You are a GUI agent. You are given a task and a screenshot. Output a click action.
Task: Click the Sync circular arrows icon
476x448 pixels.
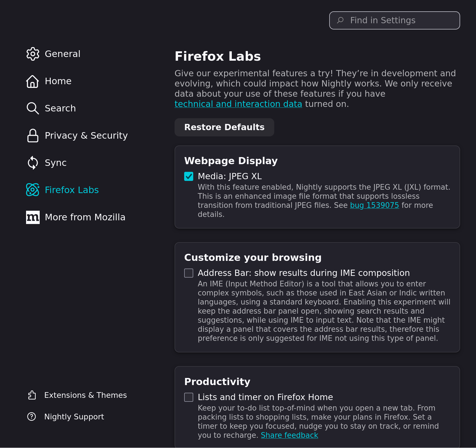point(33,163)
